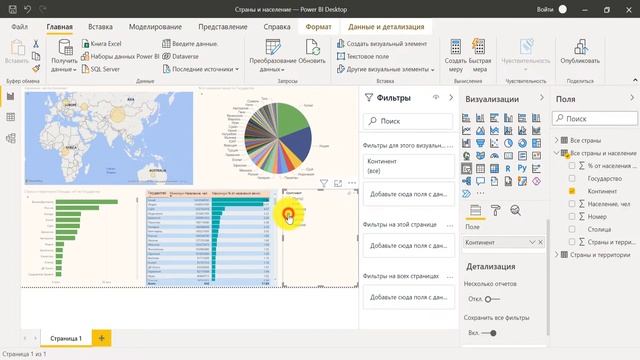Choose the area chart visualization
The image size is (640, 360).
tap(480, 131)
